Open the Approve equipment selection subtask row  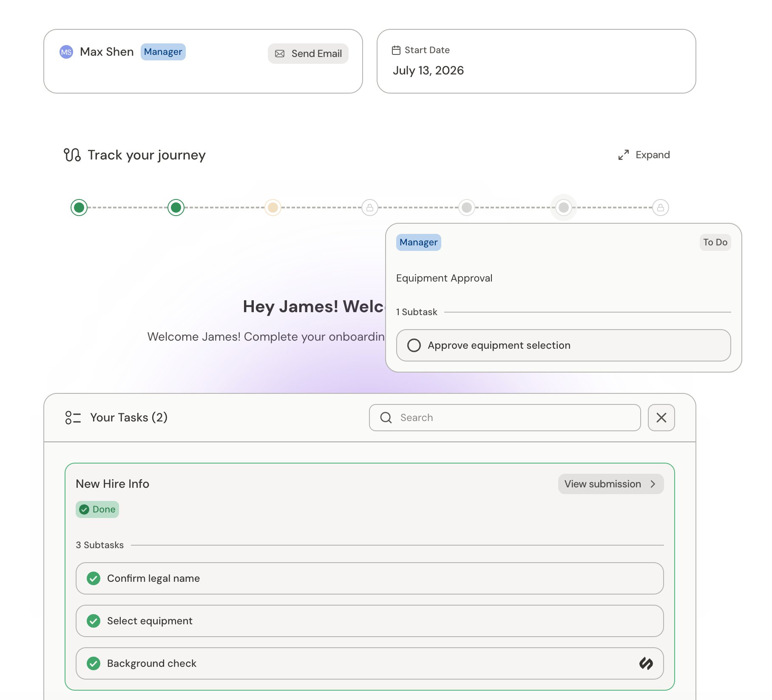[x=564, y=345]
